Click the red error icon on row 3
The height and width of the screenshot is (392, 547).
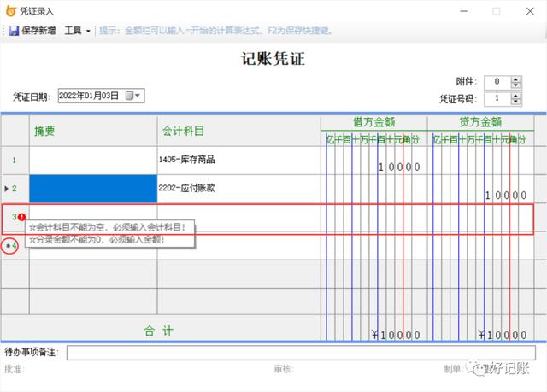(x=21, y=217)
